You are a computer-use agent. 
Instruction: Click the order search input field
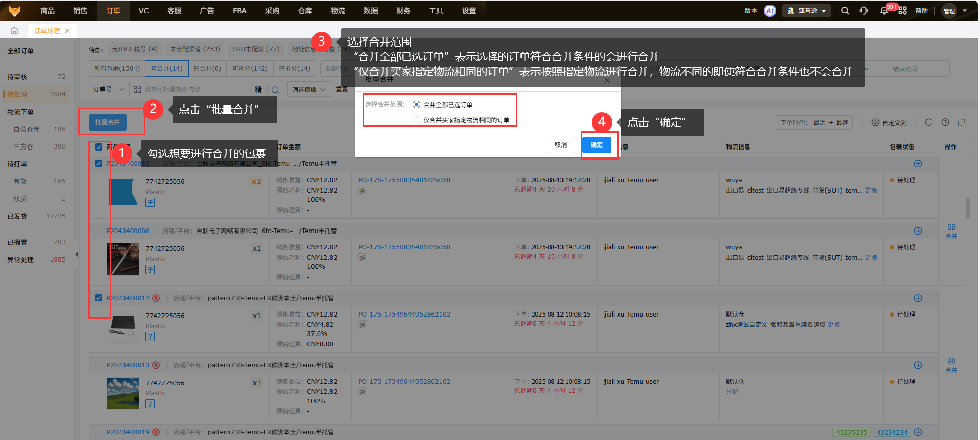coord(197,89)
